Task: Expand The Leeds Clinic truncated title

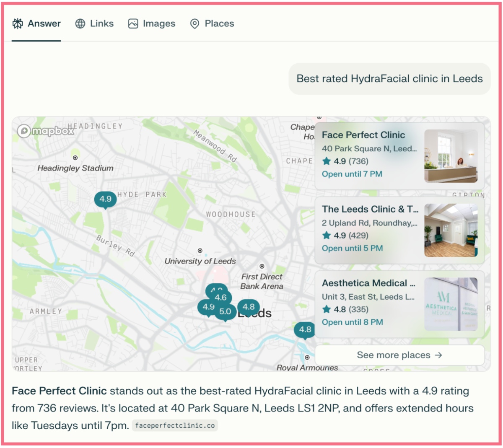Action: tap(370, 209)
